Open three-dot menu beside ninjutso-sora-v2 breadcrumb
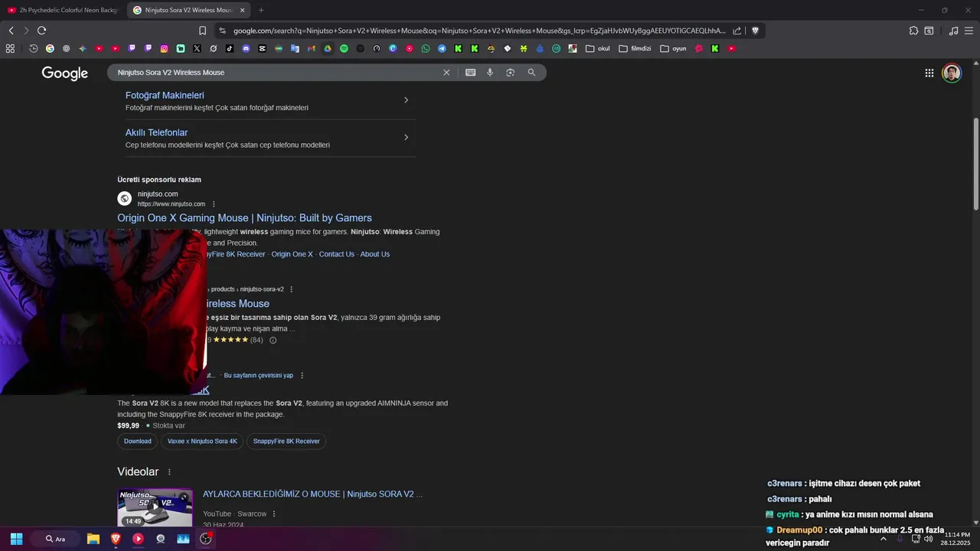Viewport: 980px width, 551px height. pos(291,289)
